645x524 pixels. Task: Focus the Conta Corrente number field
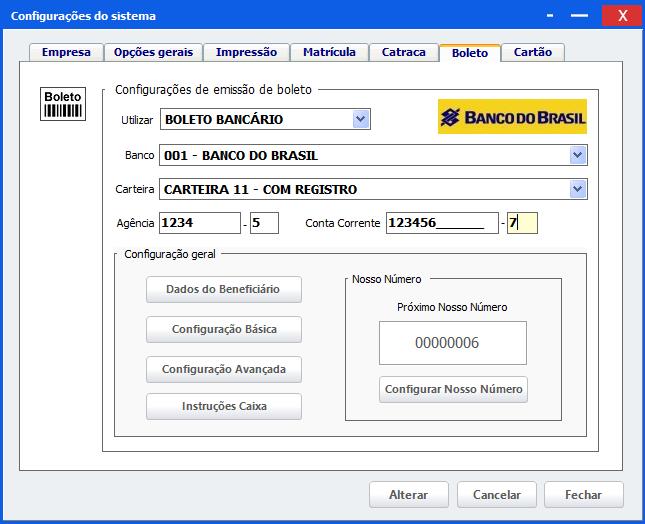tap(442, 223)
